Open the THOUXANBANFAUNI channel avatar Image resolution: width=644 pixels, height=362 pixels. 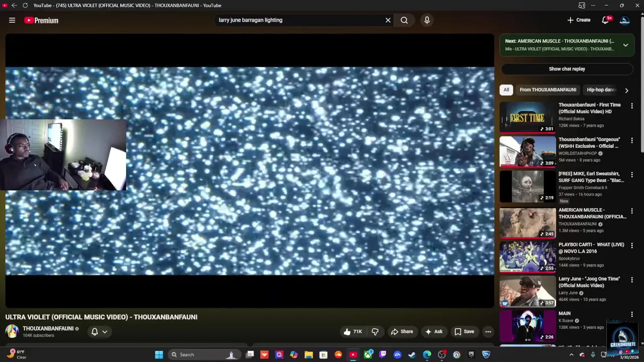click(x=12, y=331)
